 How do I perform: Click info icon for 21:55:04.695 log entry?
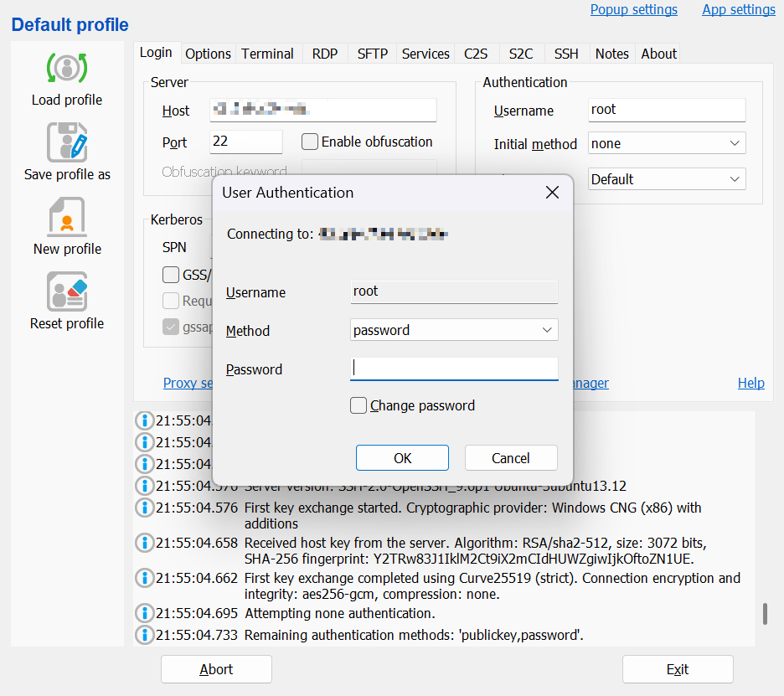point(145,613)
